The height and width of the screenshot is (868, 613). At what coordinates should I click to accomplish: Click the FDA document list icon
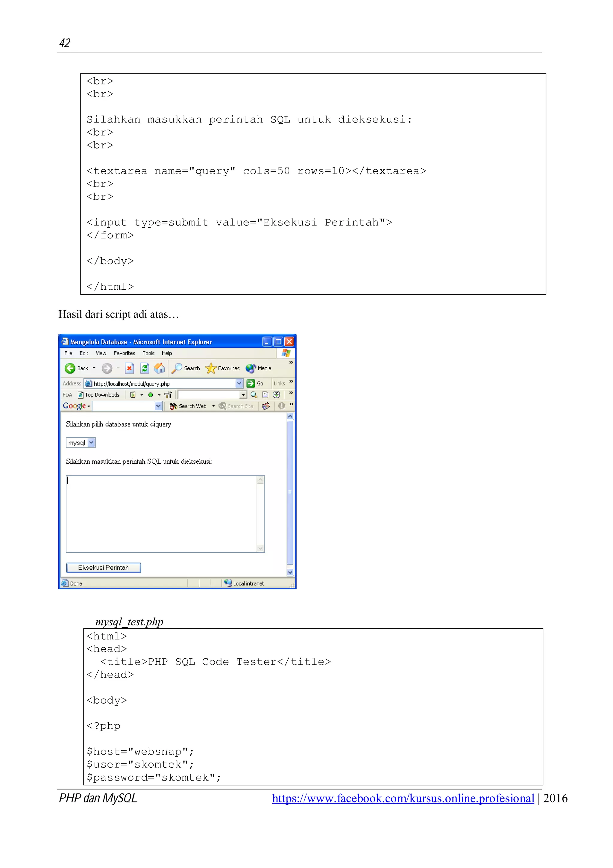(x=265, y=395)
